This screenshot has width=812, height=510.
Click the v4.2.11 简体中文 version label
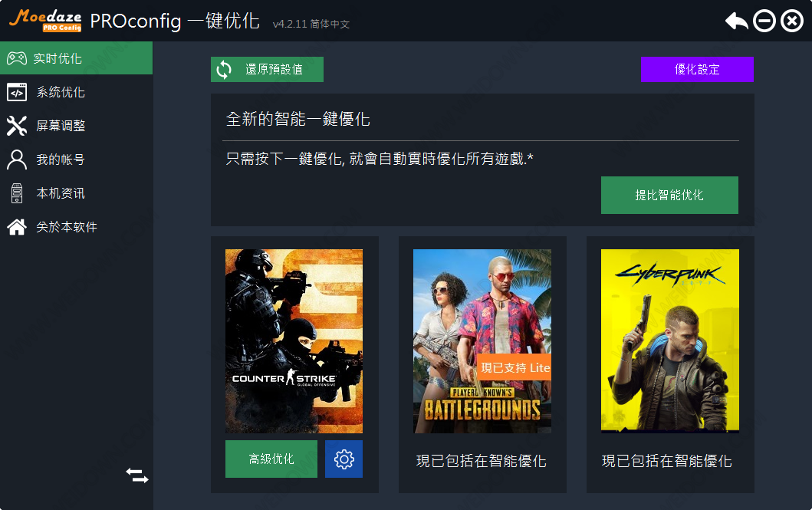(x=311, y=24)
